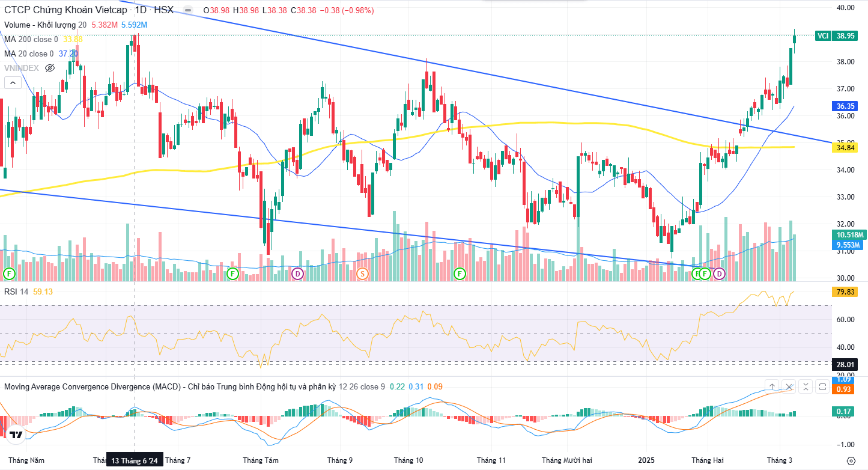Image resolution: width=868 pixels, height=470 pixels.
Task: Click the blue 36.35 MA 20 price label
Action: click(845, 106)
